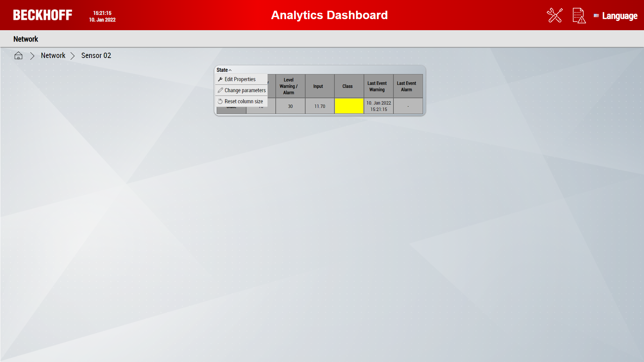This screenshot has height=362, width=644.
Task: Click the flag icon beside Language
Action: [x=596, y=15]
